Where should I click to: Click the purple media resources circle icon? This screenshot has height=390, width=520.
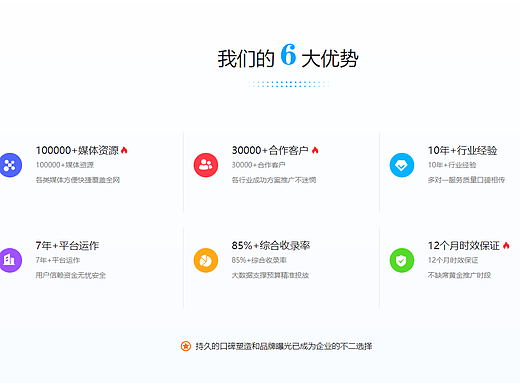[10, 165]
